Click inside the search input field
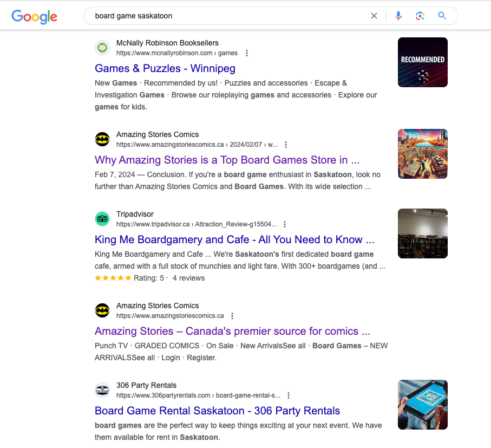Viewport: 491px width, 448px height. pos(217,16)
